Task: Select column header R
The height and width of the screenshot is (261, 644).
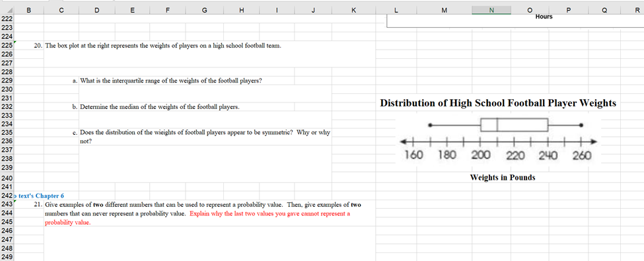Action: tap(632, 11)
